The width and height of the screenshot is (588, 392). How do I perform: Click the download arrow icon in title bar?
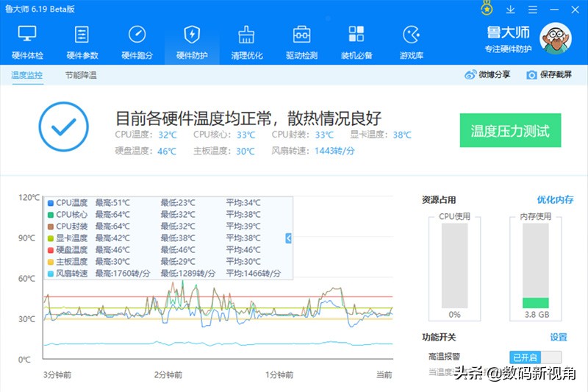[510, 10]
